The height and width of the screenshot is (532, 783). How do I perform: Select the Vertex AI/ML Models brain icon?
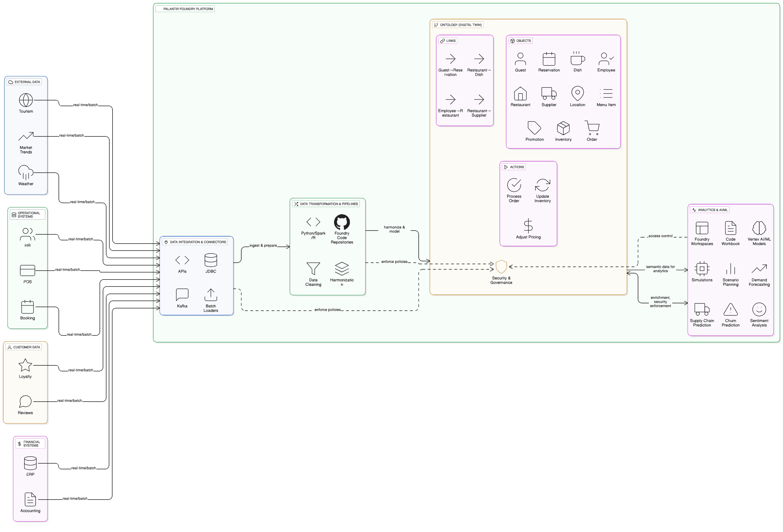(759, 228)
